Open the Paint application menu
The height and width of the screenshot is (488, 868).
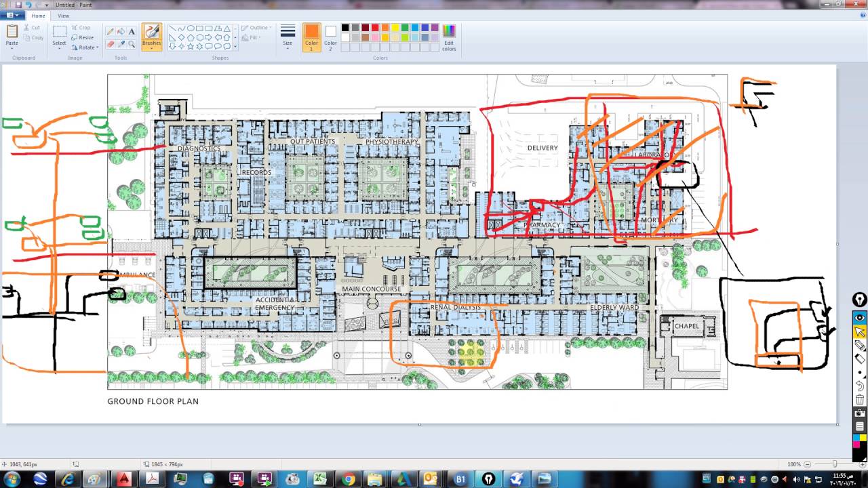[10, 15]
